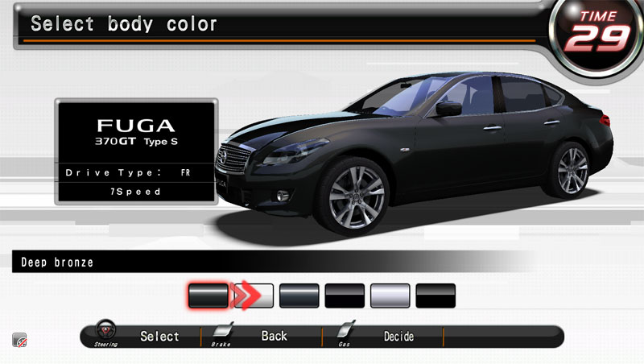Pick the dark blue-gray swatch, third in the row
The image size is (644, 364).
(299, 296)
